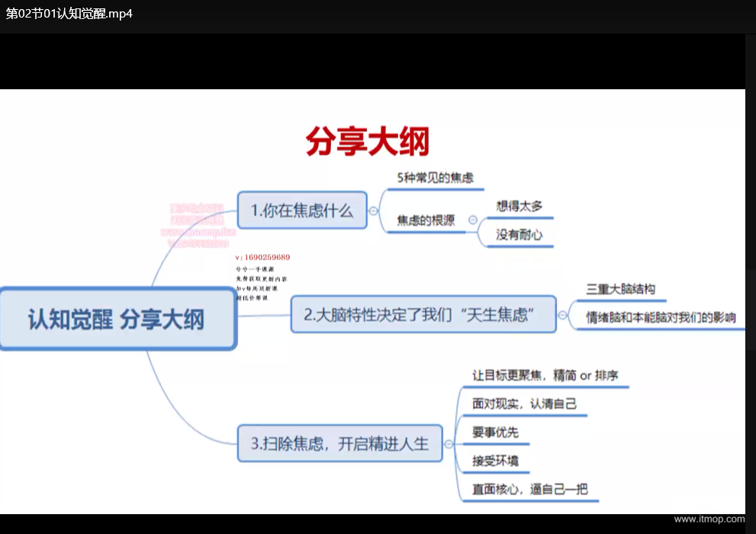Click the red '分享大纲' slide title
This screenshot has height=534, width=756.
pos(367,142)
